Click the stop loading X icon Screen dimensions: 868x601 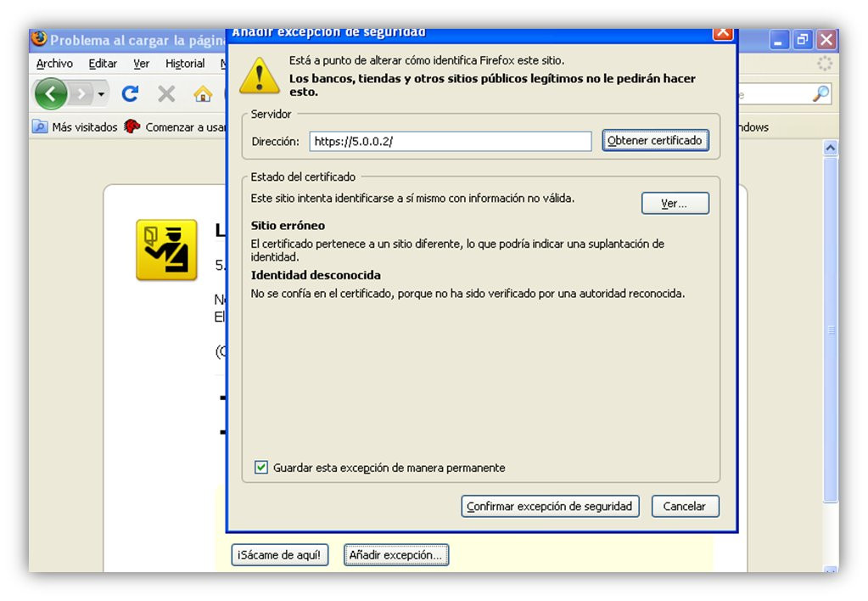166,94
